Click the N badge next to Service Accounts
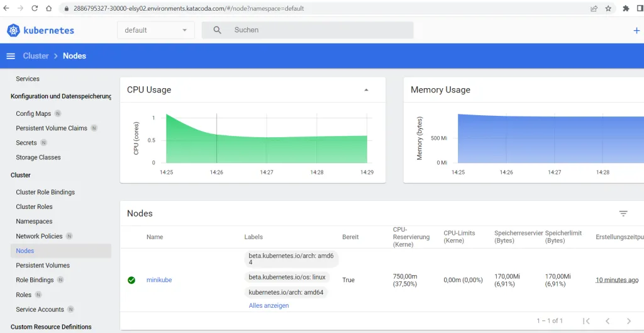 (70, 309)
